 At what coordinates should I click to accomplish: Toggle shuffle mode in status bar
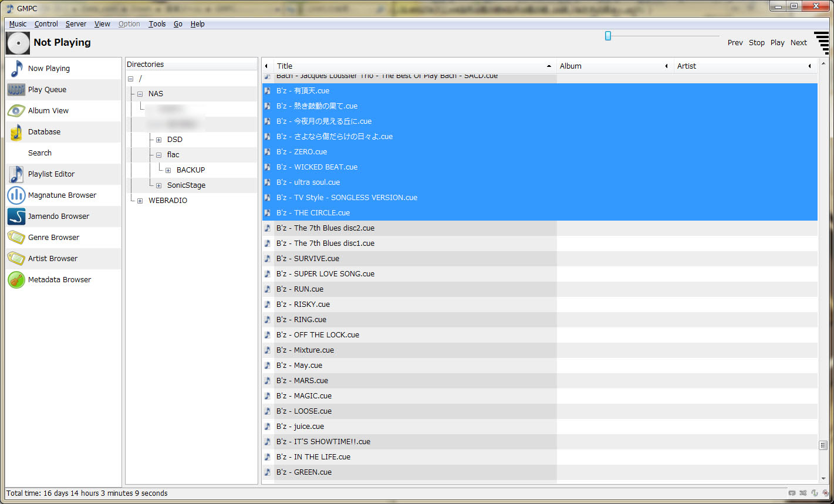803,493
